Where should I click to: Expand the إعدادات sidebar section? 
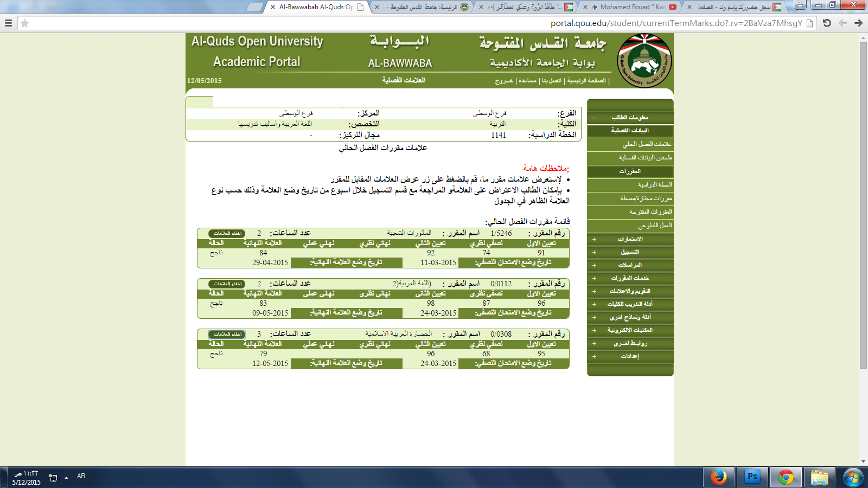(630, 356)
